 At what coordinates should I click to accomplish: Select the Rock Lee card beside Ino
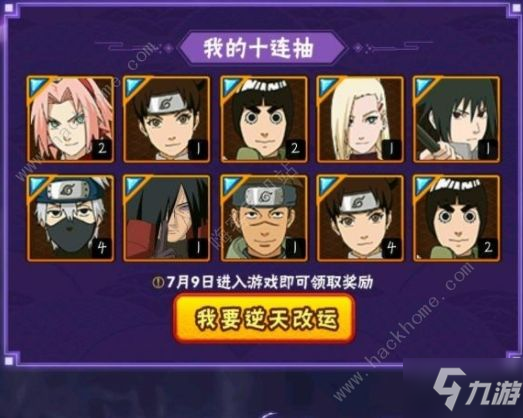tap(264, 119)
